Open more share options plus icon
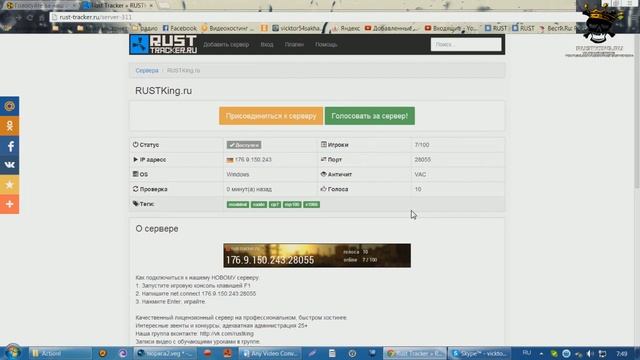This screenshot has width=640, height=360. [9, 204]
